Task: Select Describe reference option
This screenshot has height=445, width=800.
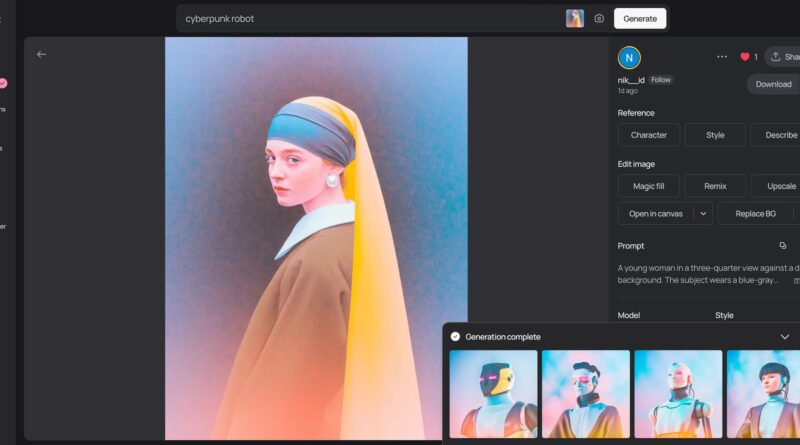Action: click(776, 135)
